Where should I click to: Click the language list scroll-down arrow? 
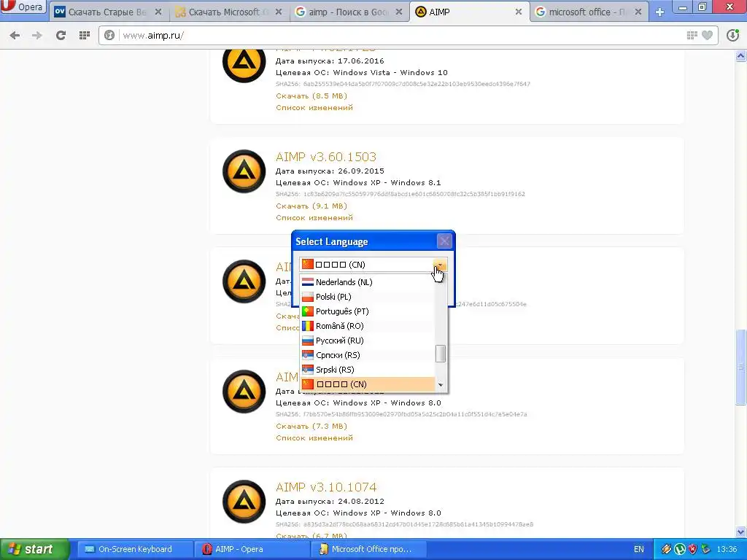click(441, 385)
